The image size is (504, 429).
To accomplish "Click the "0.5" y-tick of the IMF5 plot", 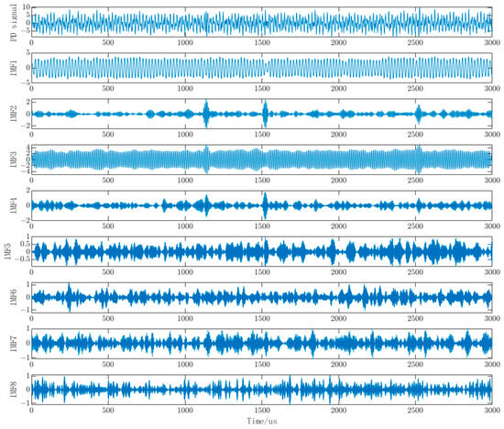I will pyautogui.click(x=25, y=244).
